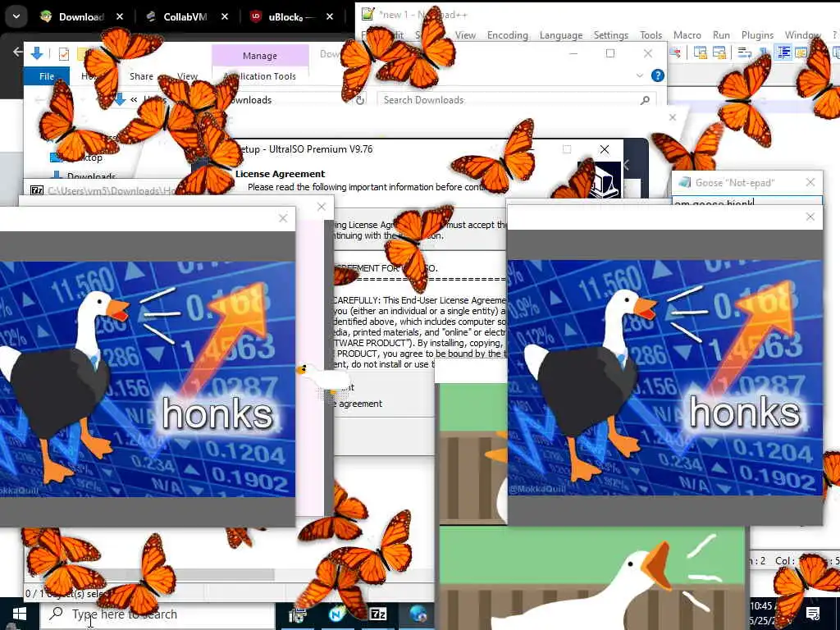Open the Application Tools ribbon tab

pyautogui.click(x=260, y=76)
